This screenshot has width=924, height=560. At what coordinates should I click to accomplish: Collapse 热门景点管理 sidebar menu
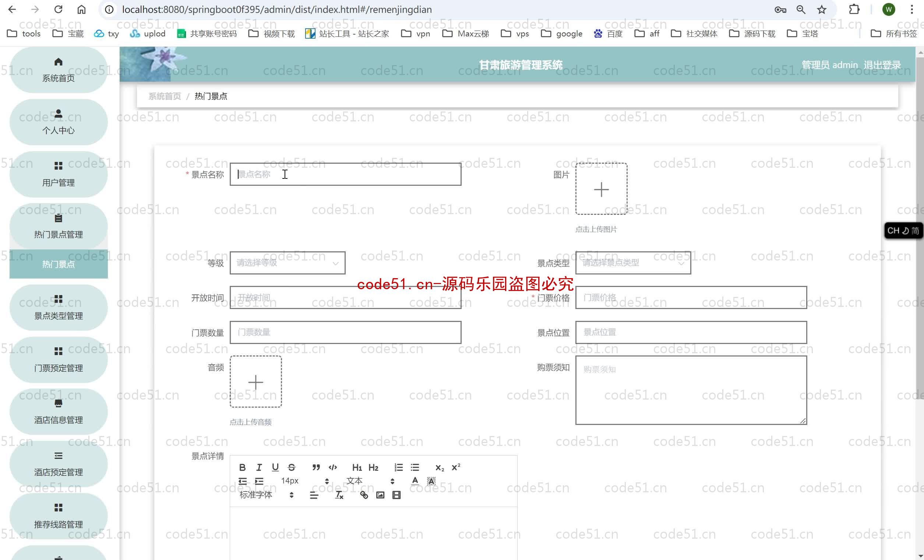(x=59, y=226)
